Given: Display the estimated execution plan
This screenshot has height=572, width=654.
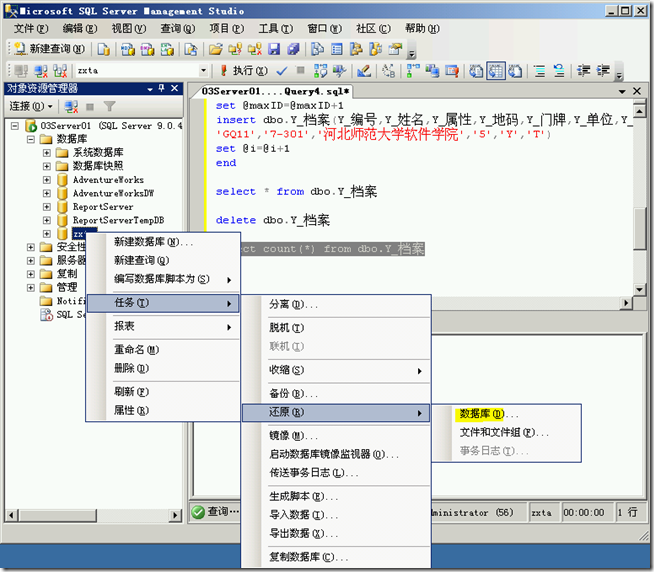Looking at the screenshot, I should pyautogui.click(x=320, y=71).
